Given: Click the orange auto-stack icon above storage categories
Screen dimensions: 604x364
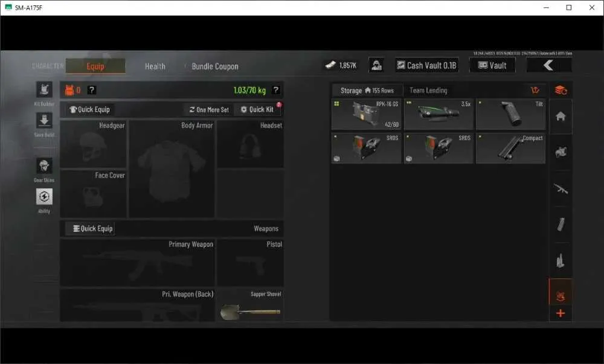Looking at the screenshot, I should click(x=561, y=91).
